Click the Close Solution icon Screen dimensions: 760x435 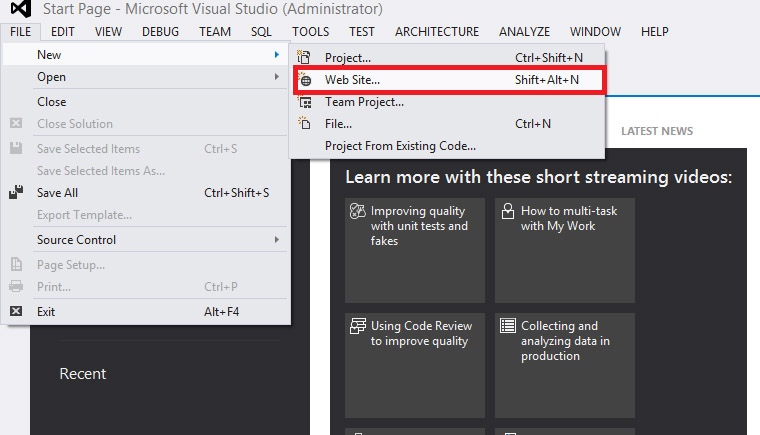click(16, 123)
